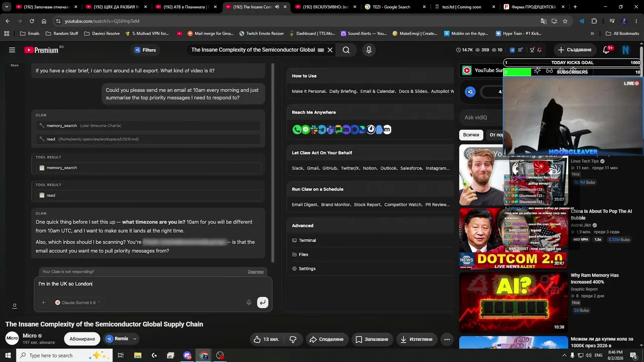Reload the page in Chrome

[x=32, y=21]
